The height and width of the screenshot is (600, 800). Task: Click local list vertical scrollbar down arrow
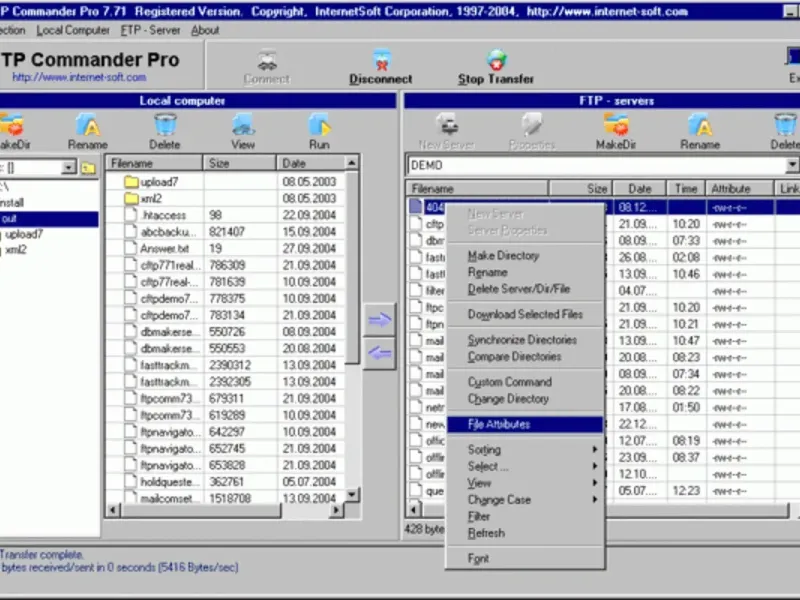click(x=352, y=494)
